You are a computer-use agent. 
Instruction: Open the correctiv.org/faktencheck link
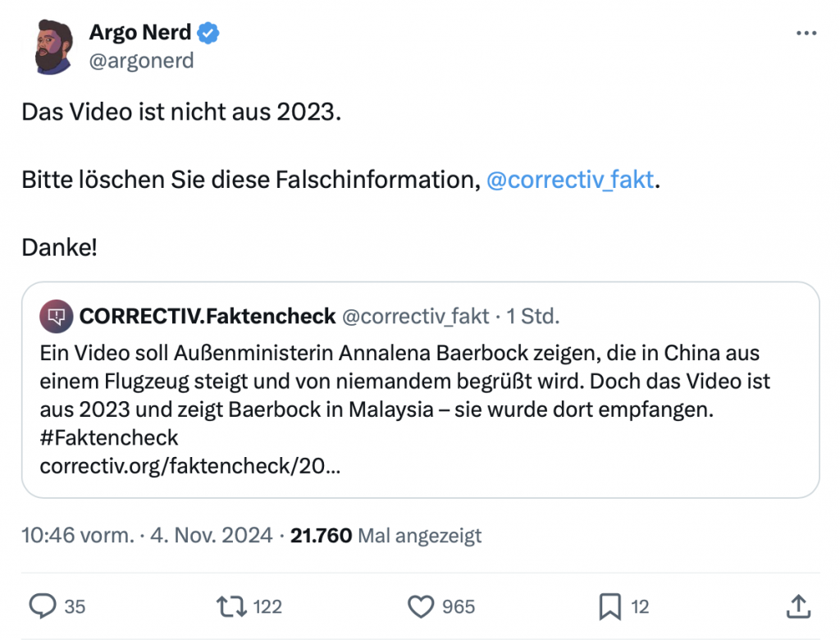pos(190,467)
